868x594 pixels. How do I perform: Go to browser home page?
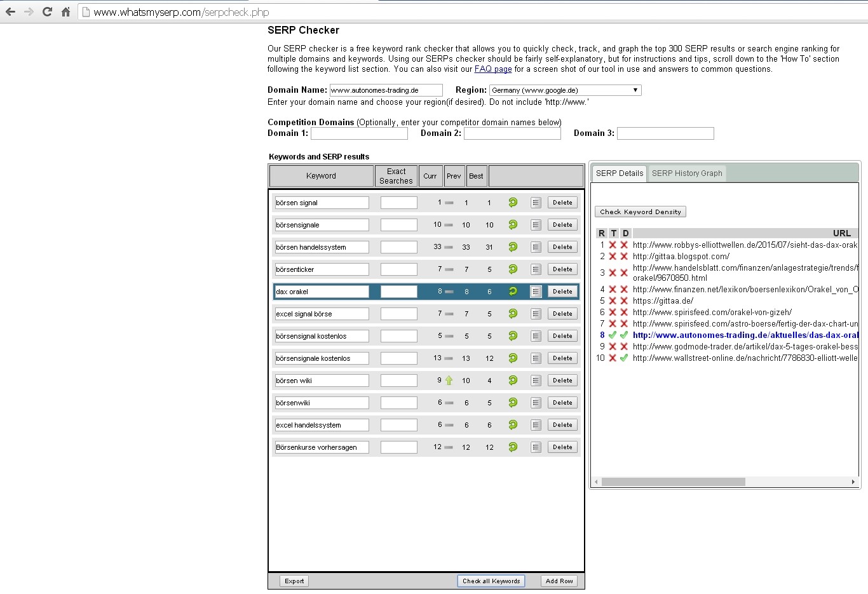point(65,11)
